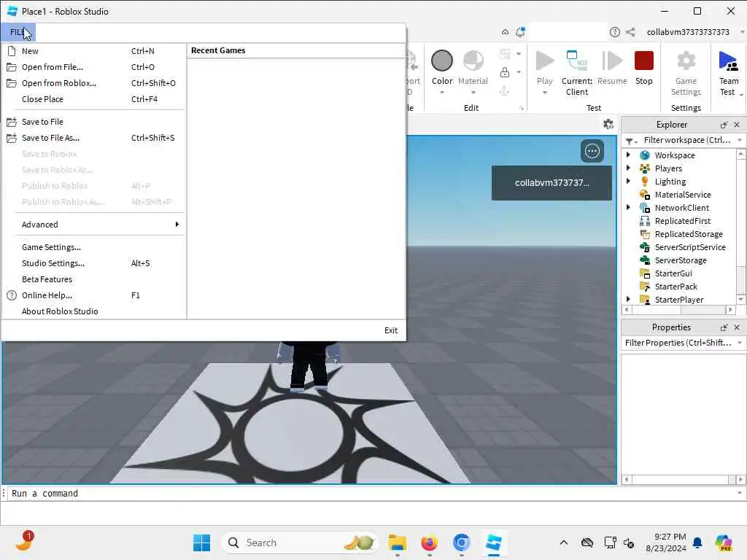The image size is (747, 560).
Task: Expand the StarterPlayer tree node arrow
Action: pyautogui.click(x=628, y=299)
